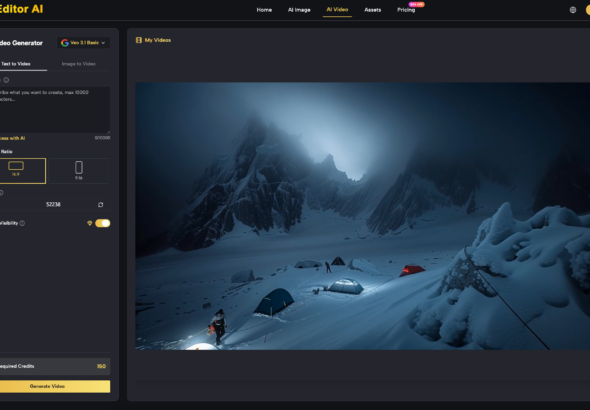590x410 pixels.
Task: Switch to the Image to Video tab
Action: pyautogui.click(x=78, y=64)
